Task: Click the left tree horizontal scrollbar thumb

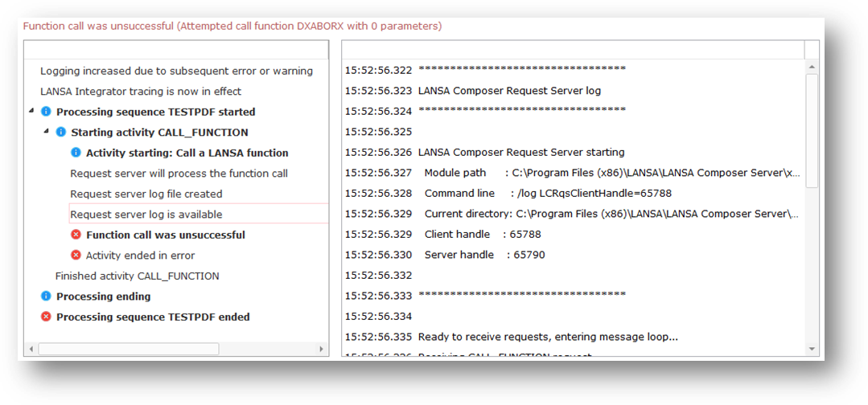Action: click(129, 349)
